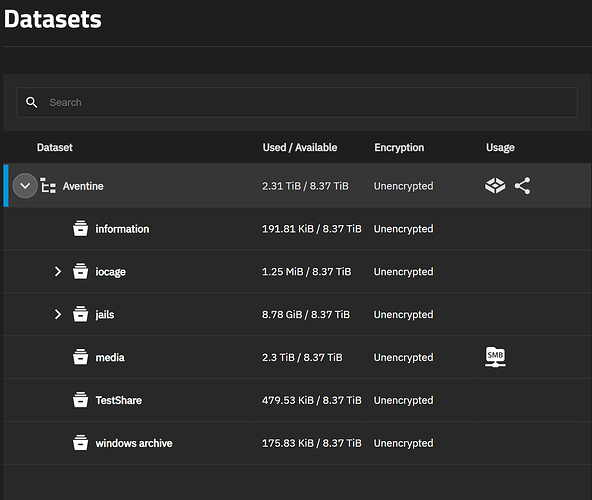Click the 175.83 KiB / 8.37 TiB value
This screenshot has width=592, height=500.
(312, 443)
